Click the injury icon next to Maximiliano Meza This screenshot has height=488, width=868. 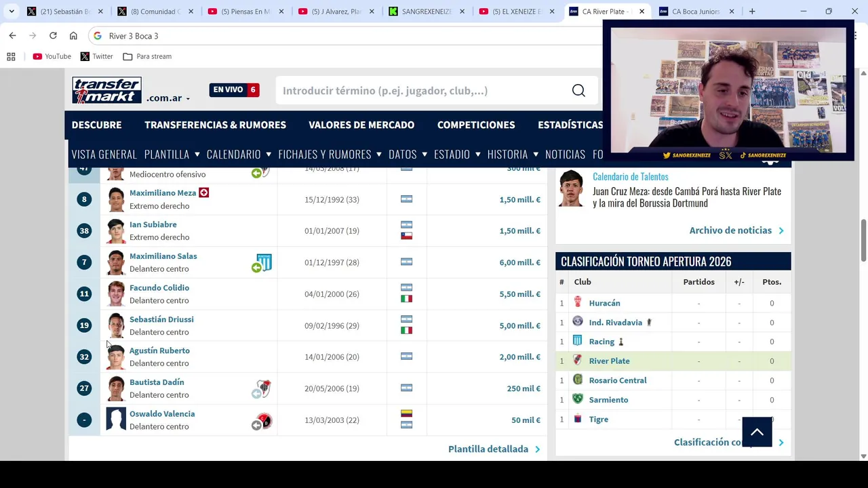click(203, 193)
